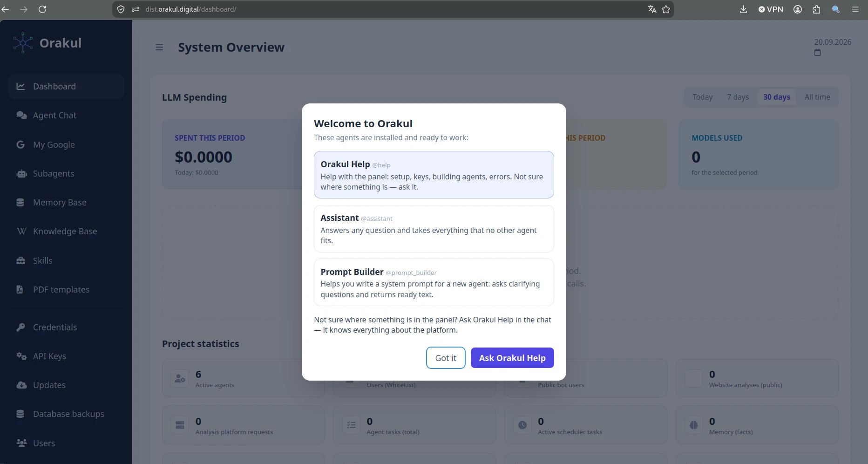Click the My Google G icon

coord(20,144)
